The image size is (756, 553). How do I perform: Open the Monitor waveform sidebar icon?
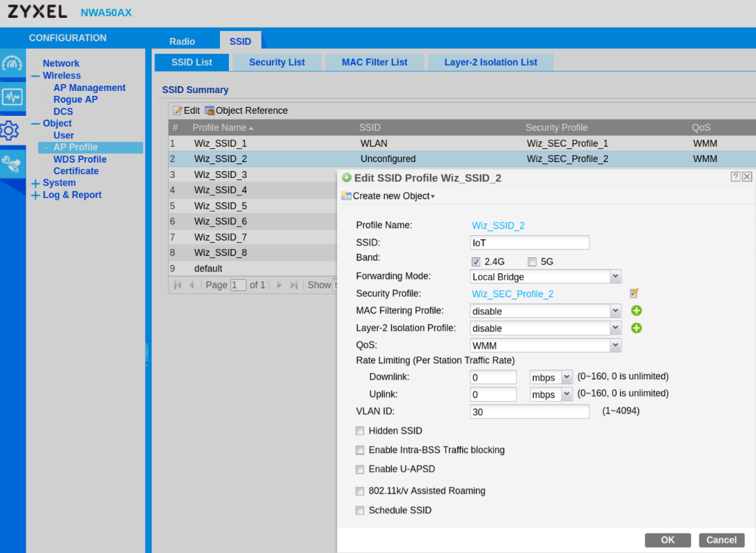pyautogui.click(x=12, y=97)
